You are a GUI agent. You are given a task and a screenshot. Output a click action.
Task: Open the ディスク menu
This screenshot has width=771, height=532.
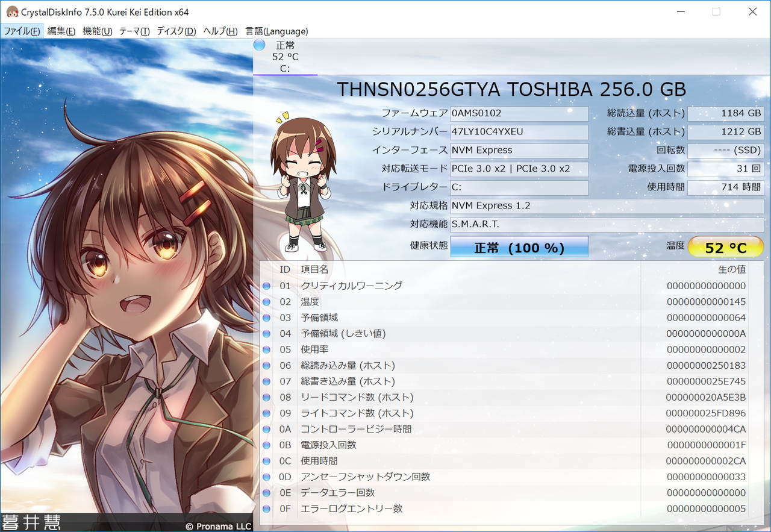click(175, 31)
